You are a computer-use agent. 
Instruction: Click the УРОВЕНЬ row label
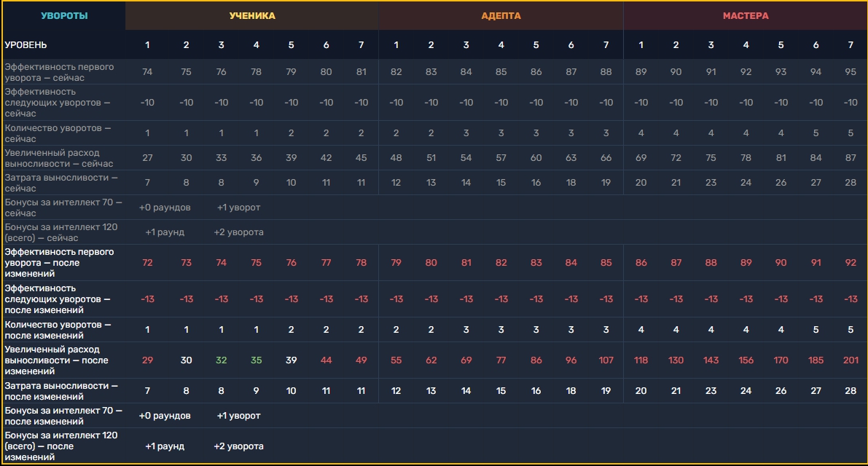click(26, 44)
